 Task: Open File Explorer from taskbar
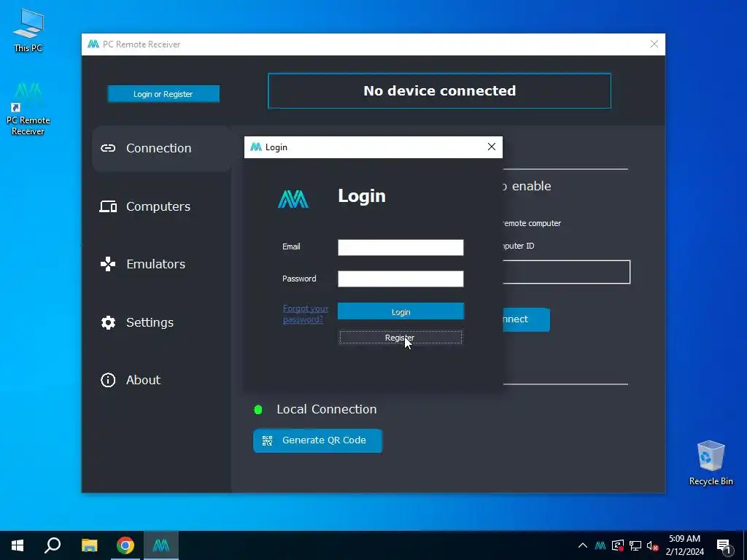coord(89,545)
